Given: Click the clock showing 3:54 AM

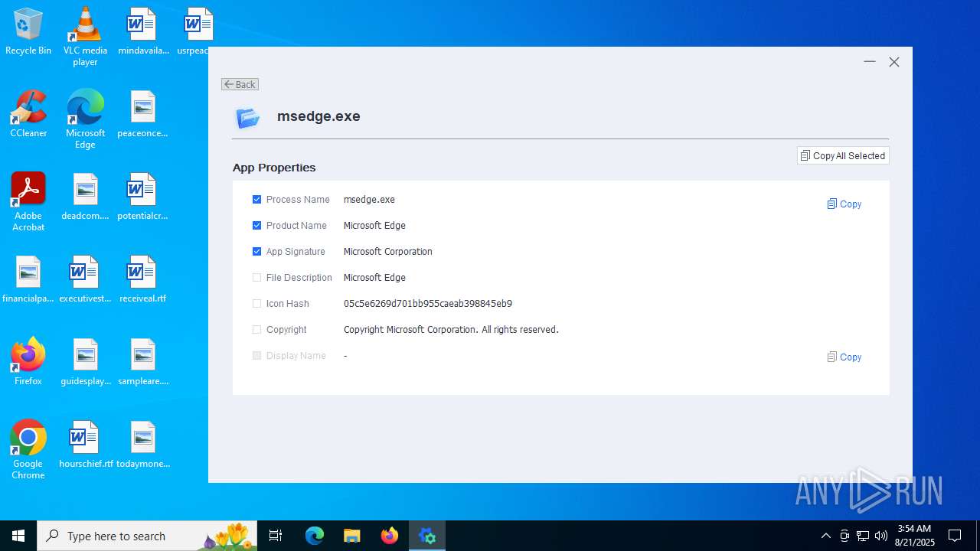Looking at the screenshot, I should pos(914,536).
